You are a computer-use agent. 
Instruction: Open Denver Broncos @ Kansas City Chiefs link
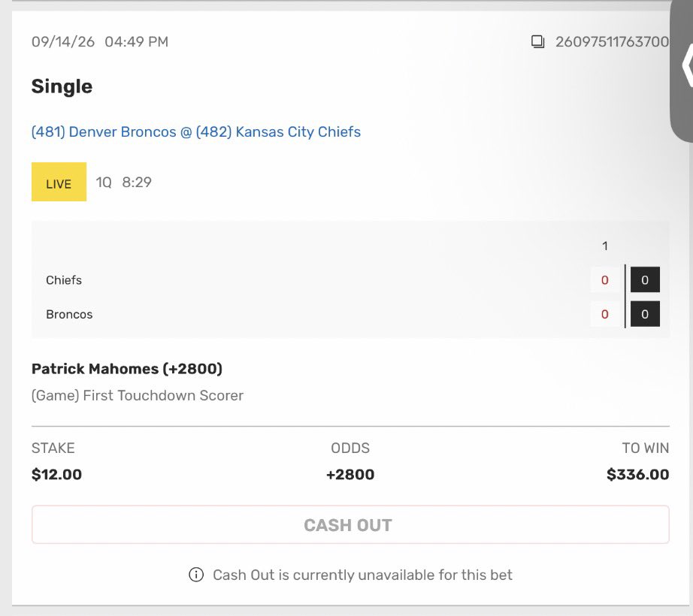[195, 131]
